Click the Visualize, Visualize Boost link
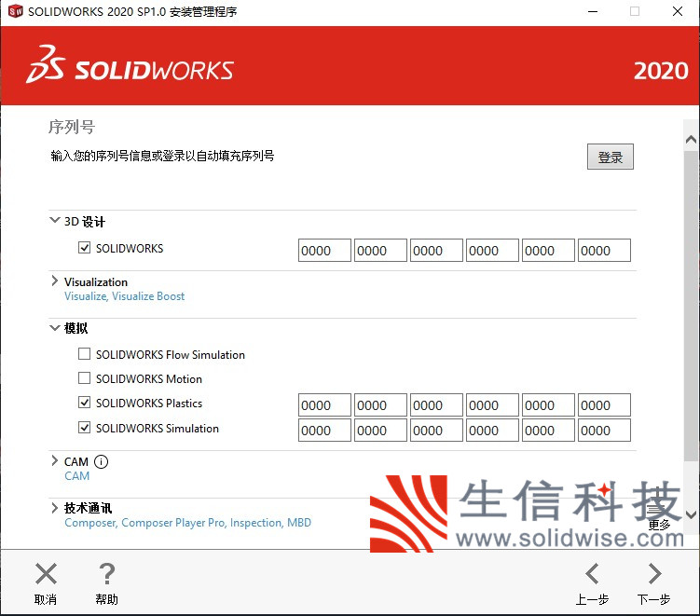700x616 pixels. (124, 296)
